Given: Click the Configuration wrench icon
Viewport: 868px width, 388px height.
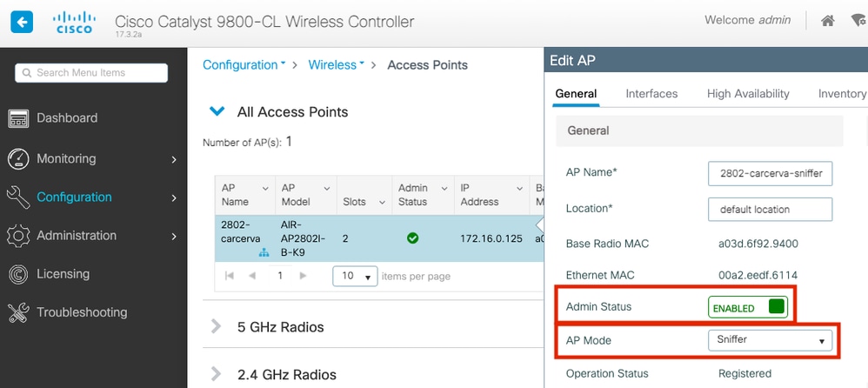Looking at the screenshot, I should [x=17, y=197].
